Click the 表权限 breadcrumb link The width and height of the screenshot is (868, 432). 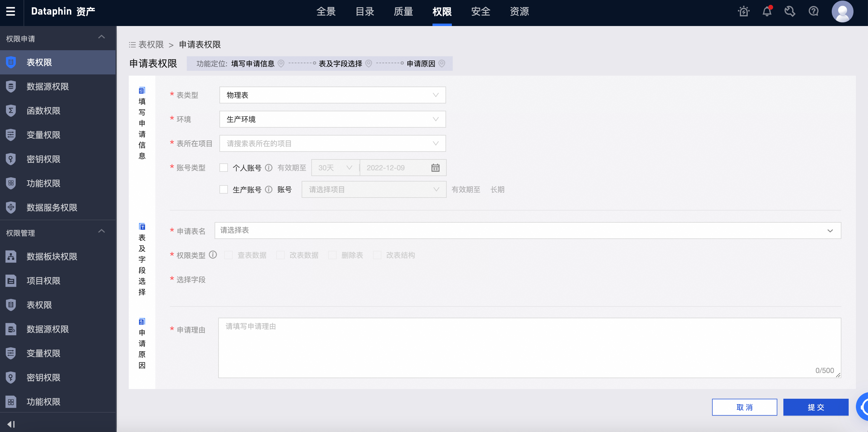(x=151, y=44)
